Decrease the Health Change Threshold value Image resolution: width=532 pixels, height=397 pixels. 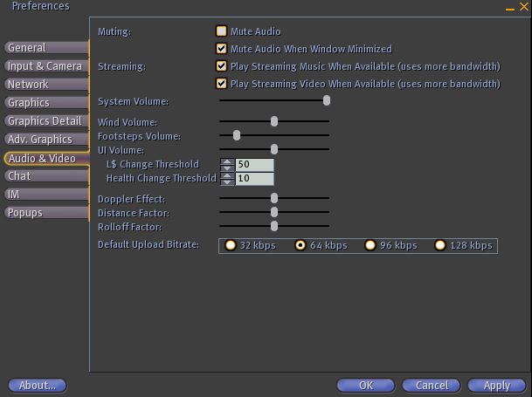tap(227, 181)
